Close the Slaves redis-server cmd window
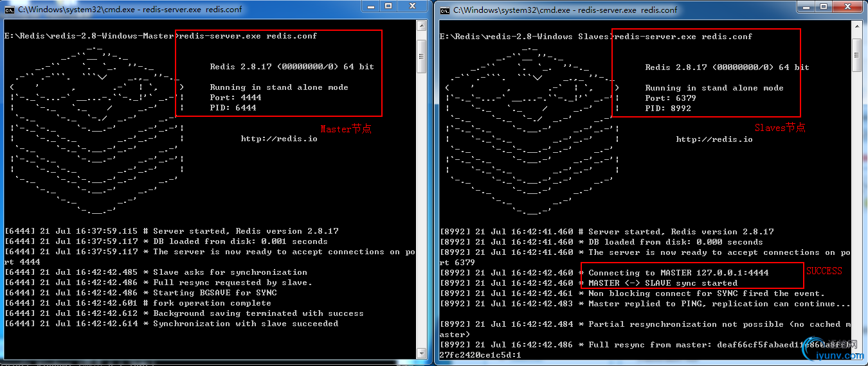The image size is (868, 366). click(x=848, y=6)
